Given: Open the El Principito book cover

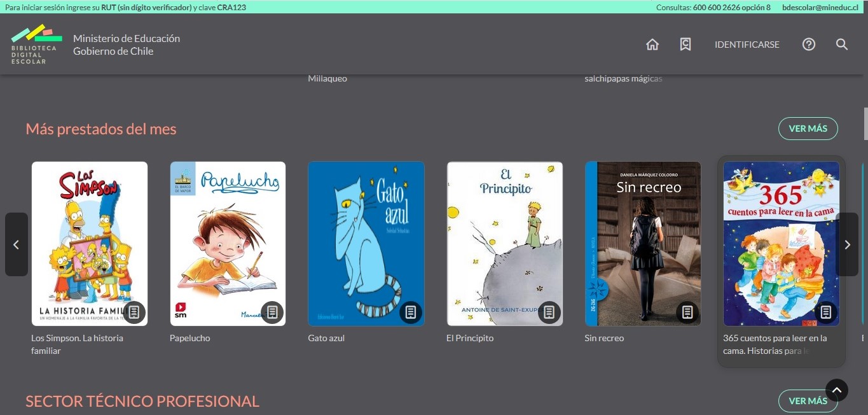Looking at the screenshot, I should tap(505, 244).
